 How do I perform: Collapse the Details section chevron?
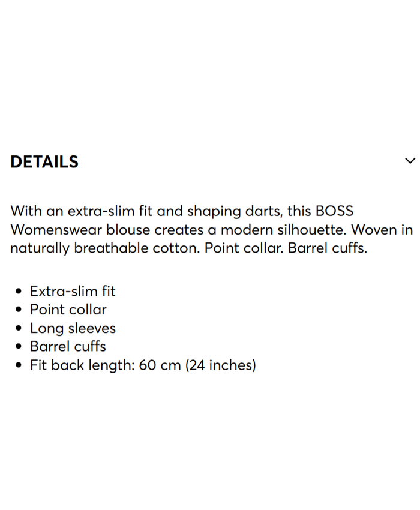[x=410, y=161]
